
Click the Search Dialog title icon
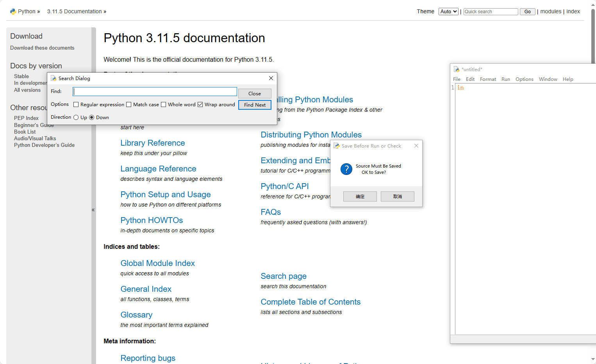click(54, 79)
